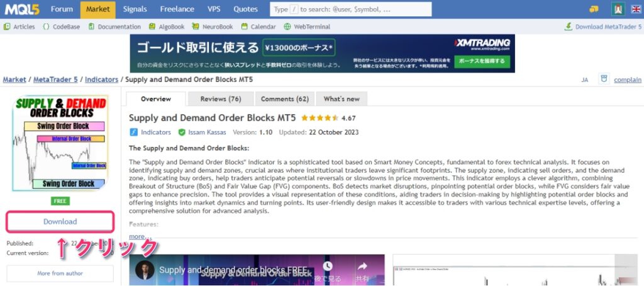The height and width of the screenshot is (286, 644).
Task: Select the Overview tab
Action: [156, 99]
